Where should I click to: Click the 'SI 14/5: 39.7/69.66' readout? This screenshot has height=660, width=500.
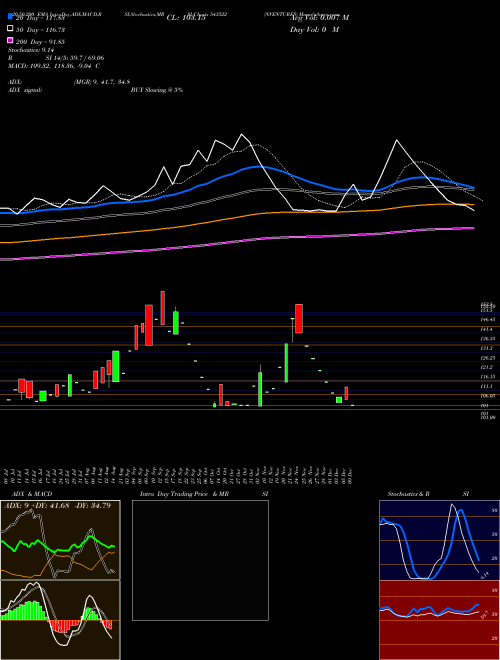(75, 58)
